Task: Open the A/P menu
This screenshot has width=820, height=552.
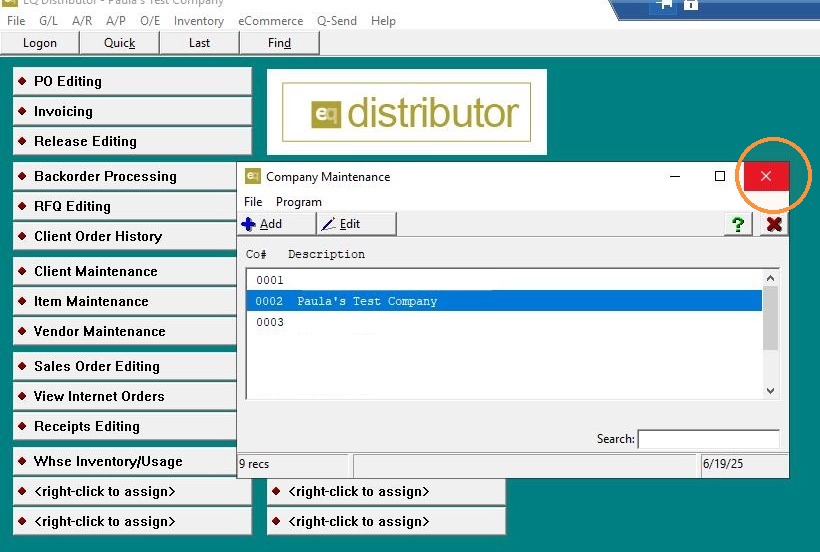Action: pos(116,21)
